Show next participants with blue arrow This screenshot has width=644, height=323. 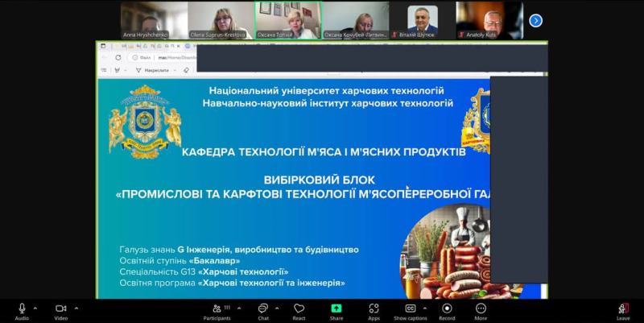[535, 21]
